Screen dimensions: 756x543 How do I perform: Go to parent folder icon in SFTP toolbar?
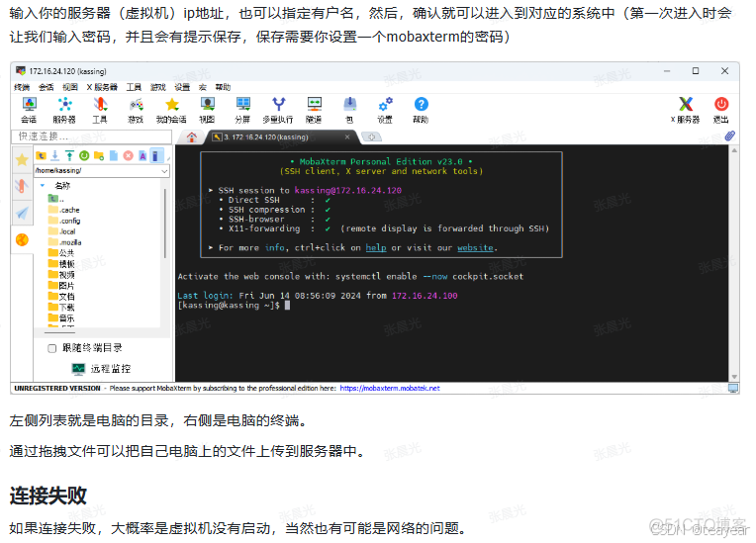(x=41, y=155)
